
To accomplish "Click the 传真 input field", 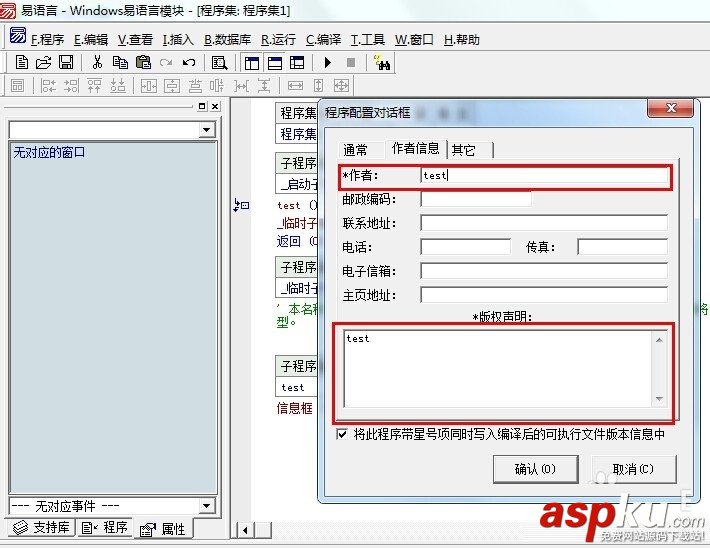I will click(x=623, y=247).
